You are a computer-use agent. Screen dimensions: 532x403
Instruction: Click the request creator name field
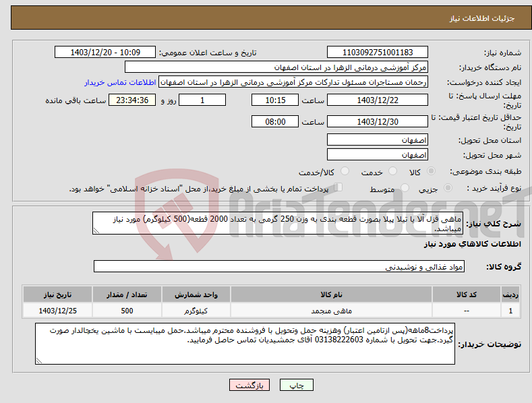pos(293,82)
